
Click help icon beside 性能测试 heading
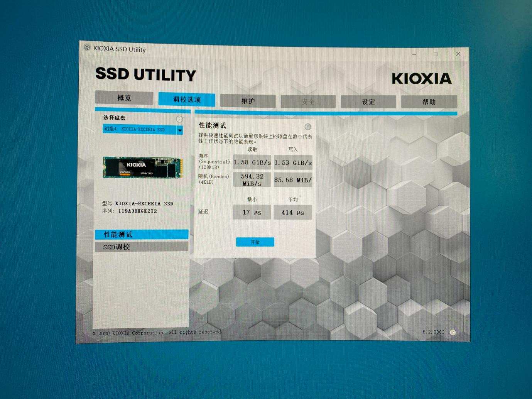click(x=307, y=127)
